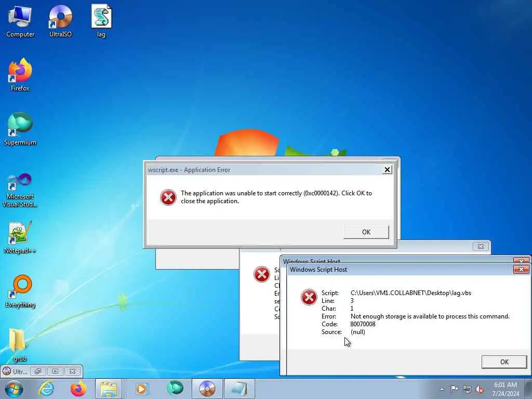Restore the minimized UltraISO window

pos(38,371)
